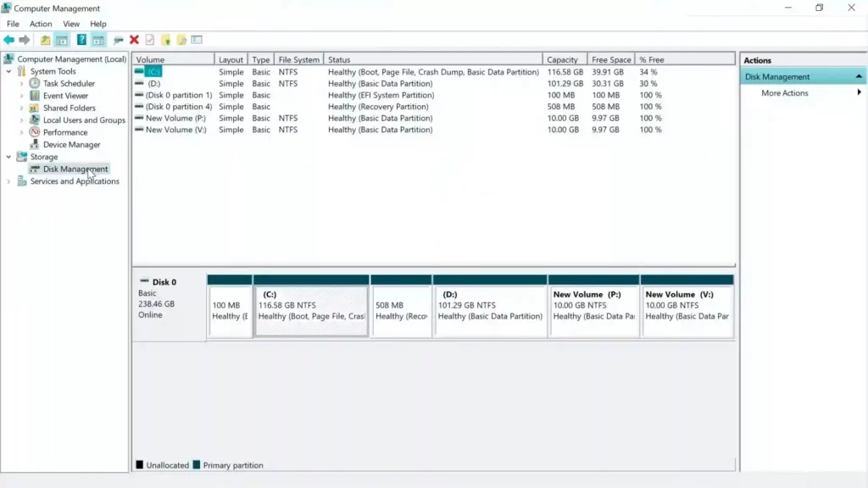Image resolution: width=868 pixels, height=488 pixels.
Task: Collapse the Disk Management actions section arrow
Action: point(859,76)
